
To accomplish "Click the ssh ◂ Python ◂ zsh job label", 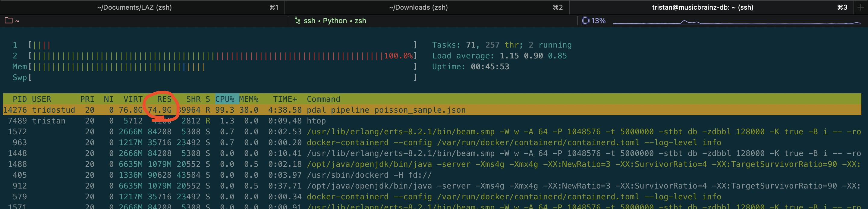I will coord(335,20).
